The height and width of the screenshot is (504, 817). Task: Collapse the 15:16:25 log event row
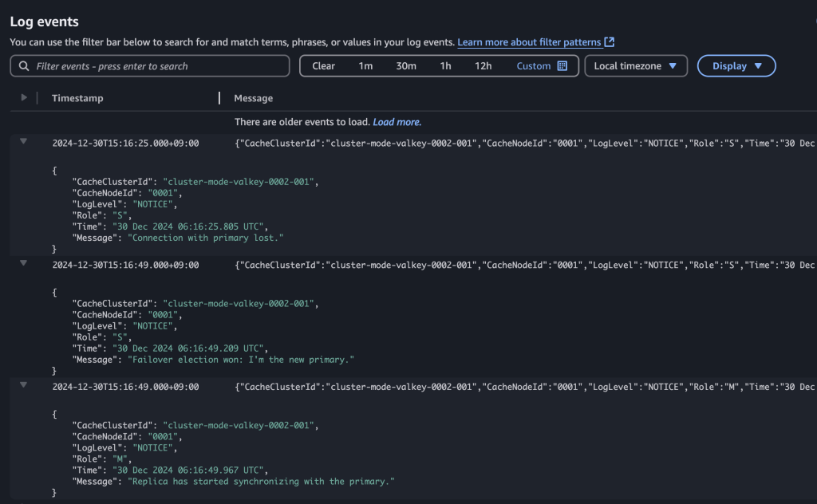click(23, 141)
